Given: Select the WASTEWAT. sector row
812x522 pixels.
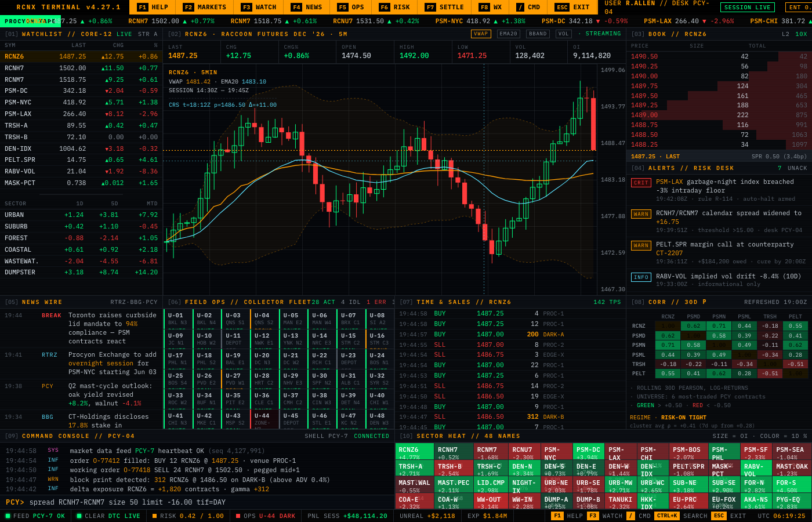Looking at the screenshot, I should (81, 261).
